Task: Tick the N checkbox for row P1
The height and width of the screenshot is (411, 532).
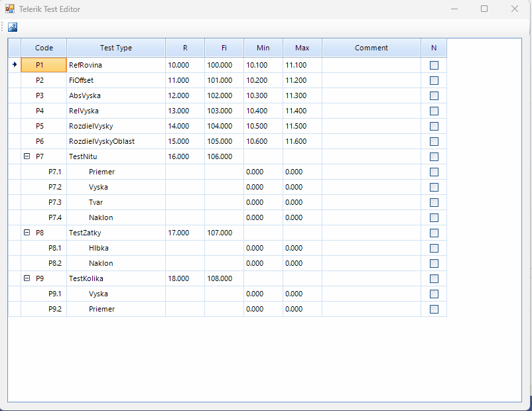Action: [x=434, y=66]
